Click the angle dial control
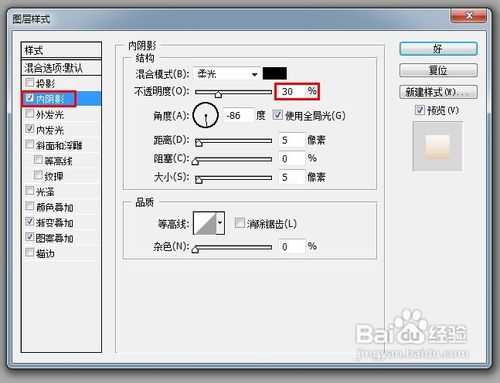This screenshot has height=383, width=500. (206, 115)
